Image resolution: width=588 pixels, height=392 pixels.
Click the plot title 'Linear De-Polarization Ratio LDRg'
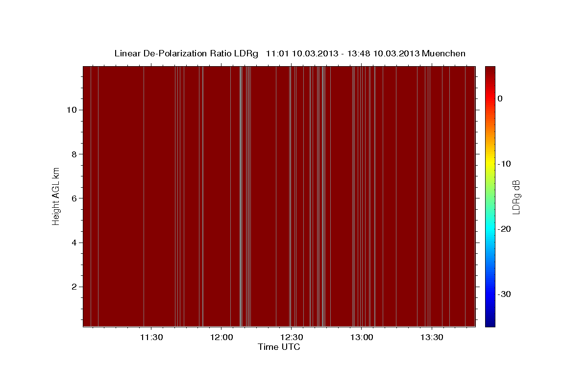(186, 53)
